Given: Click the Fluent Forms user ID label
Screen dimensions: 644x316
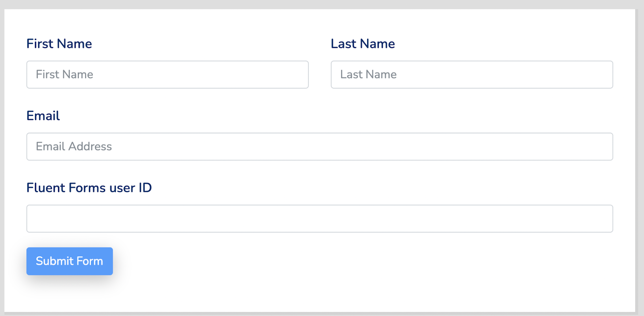Looking at the screenshot, I should [89, 188].
